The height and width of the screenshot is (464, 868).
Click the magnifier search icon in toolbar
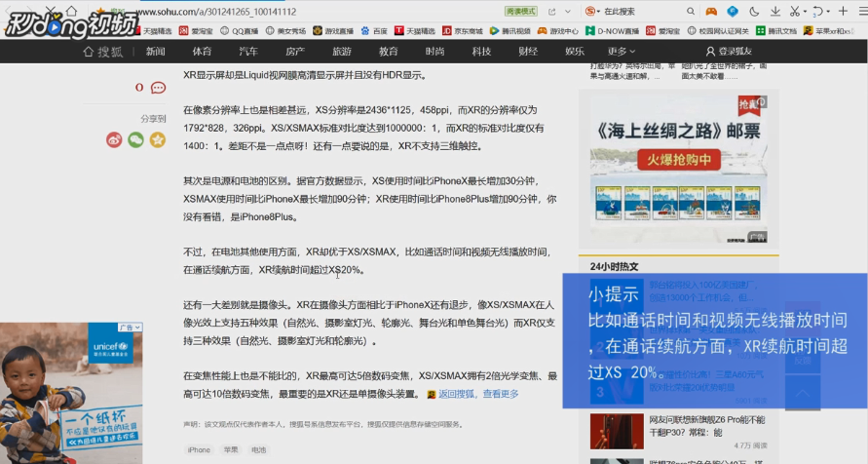coord(691,11)
